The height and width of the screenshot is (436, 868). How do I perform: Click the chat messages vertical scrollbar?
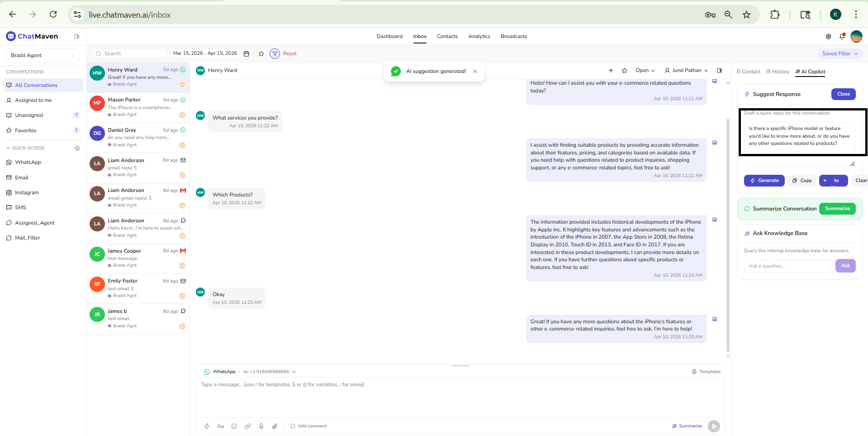728,235
